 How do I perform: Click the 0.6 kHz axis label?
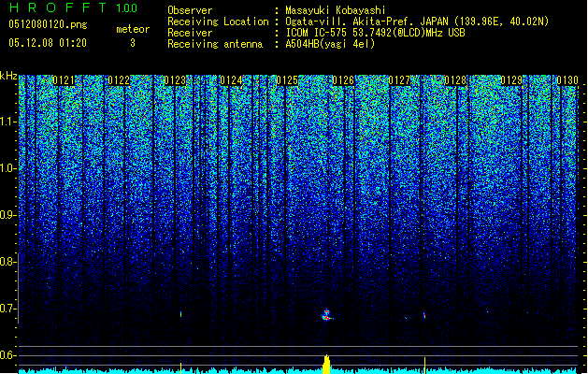coord(7,355)
